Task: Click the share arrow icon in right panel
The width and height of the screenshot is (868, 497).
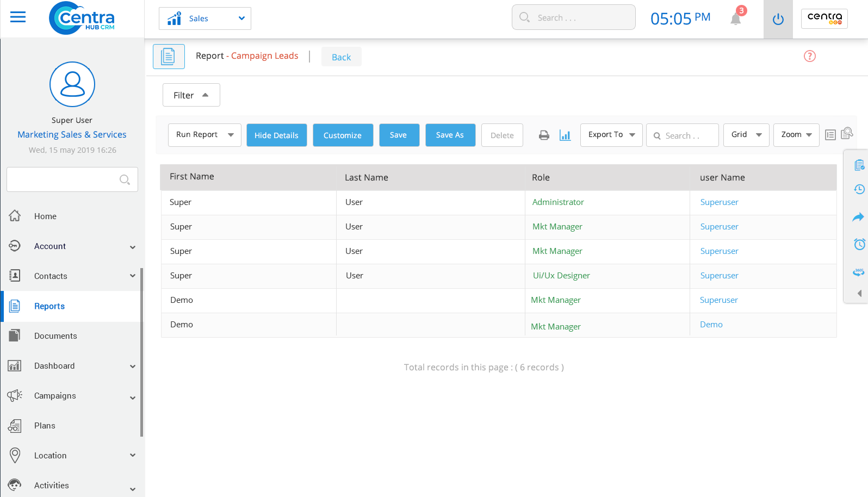Action: (x=858, y=217)
